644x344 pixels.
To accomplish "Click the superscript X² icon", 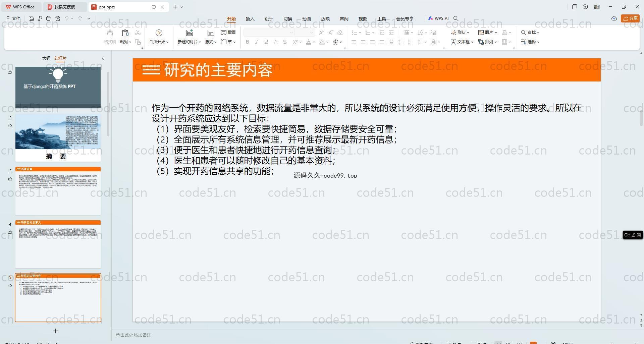I will click(295, 42).
